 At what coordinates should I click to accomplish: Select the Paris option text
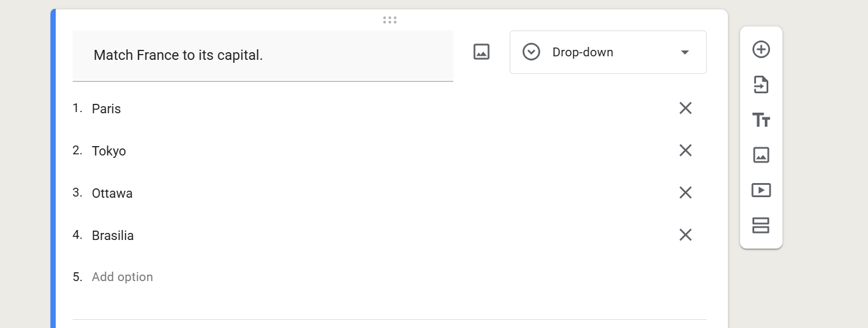point(106,109)
